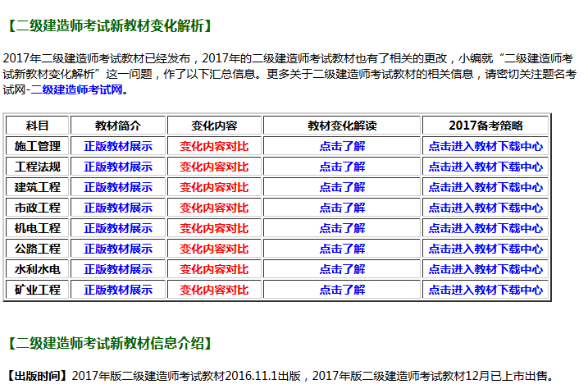Open 变化内容对比 for 建筑工程
Viewport: 588px width, 389px height.
click(214, 187)
